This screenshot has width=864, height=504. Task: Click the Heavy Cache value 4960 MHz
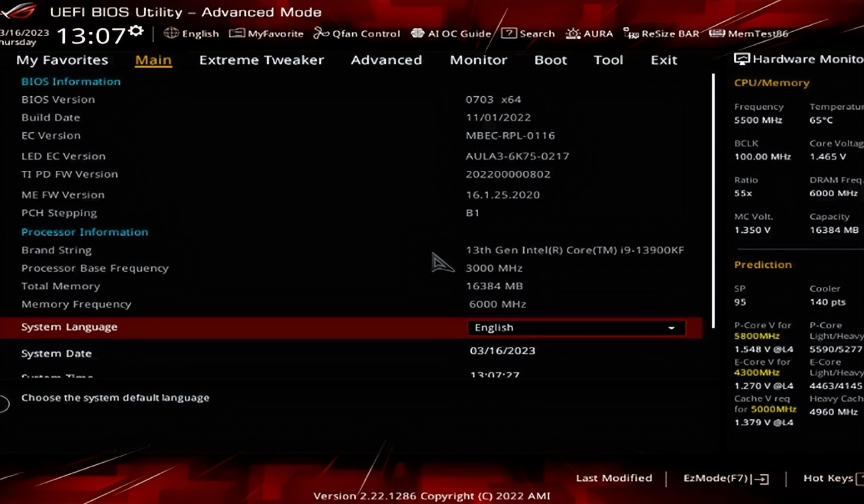click(x=833, y=412)
